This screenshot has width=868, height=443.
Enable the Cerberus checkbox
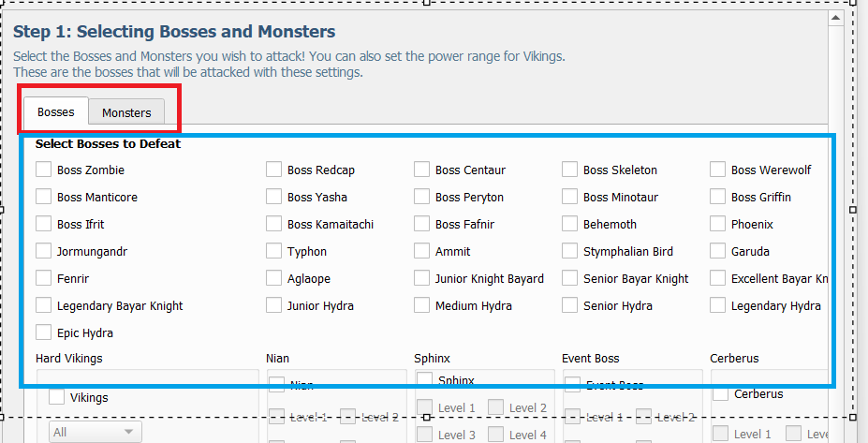point(721,393)
